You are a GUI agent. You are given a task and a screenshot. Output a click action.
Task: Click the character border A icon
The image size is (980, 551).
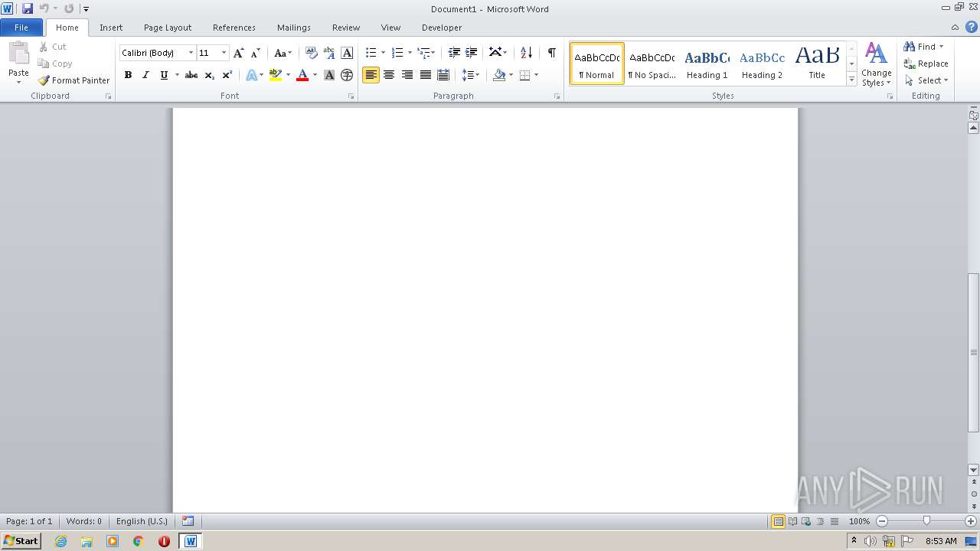(347, 53)
